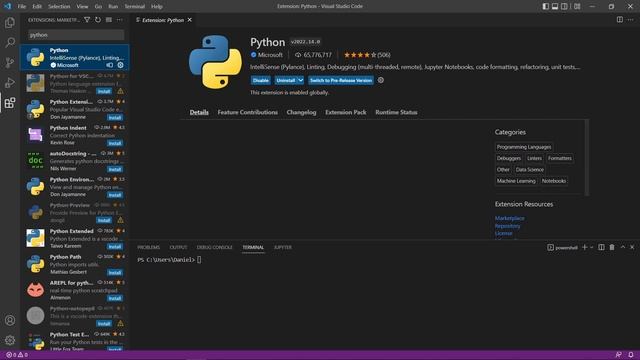Open the Terminal menu
Image resolution: width=640 pixels, height=360 pixels.
134,6
